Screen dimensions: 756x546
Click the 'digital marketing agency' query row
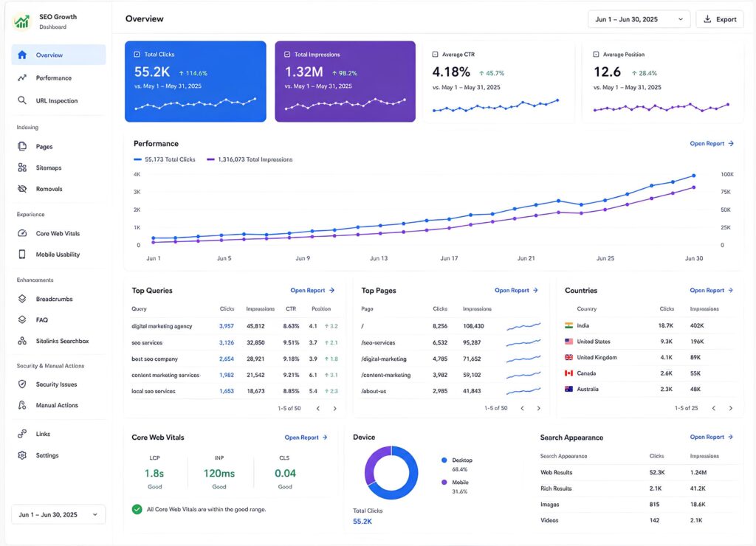[x=235, y=326]
